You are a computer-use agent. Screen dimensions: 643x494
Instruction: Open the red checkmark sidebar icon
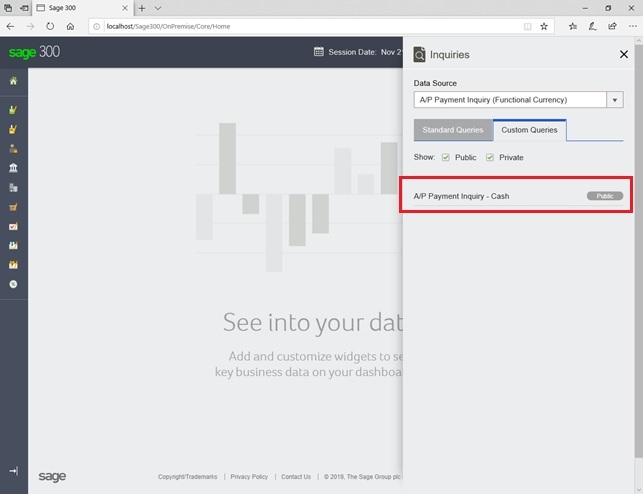tap(13, 226)
